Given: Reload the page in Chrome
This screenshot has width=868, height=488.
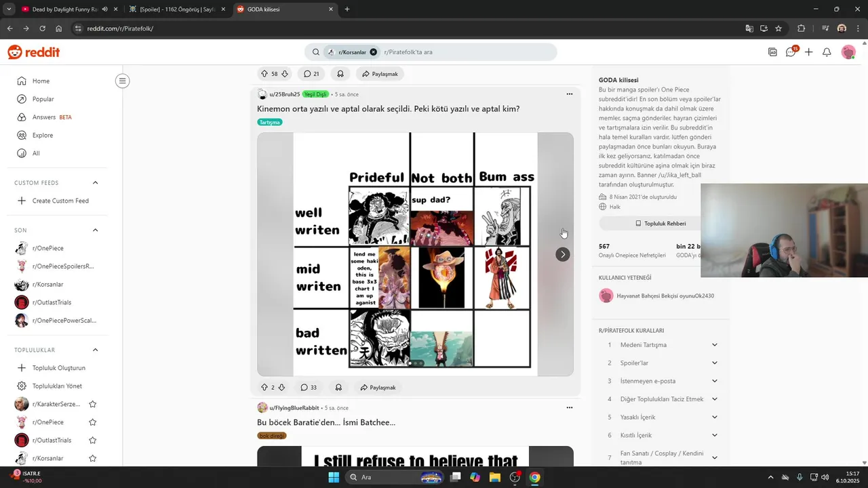Looking at the screenshot, I should (x=42, y=28).
